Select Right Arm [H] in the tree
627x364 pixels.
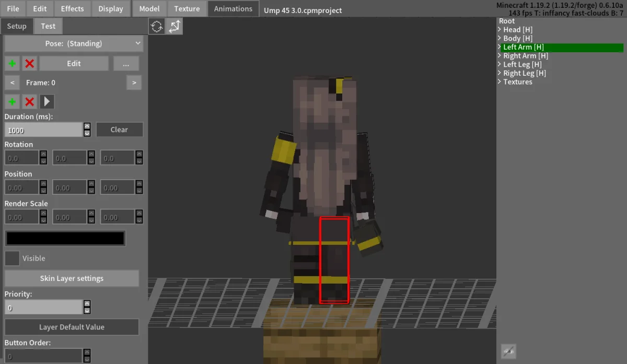(x=526, y=56)
